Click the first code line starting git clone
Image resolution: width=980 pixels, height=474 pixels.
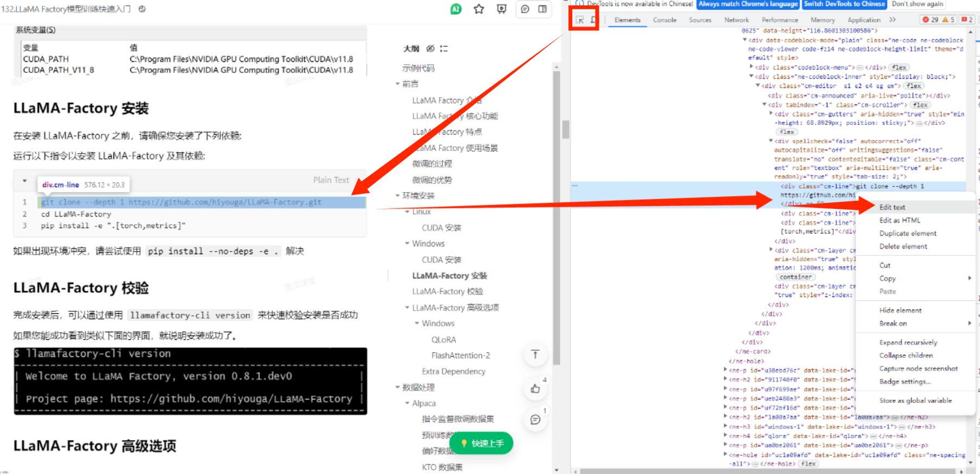coord(202,203)
